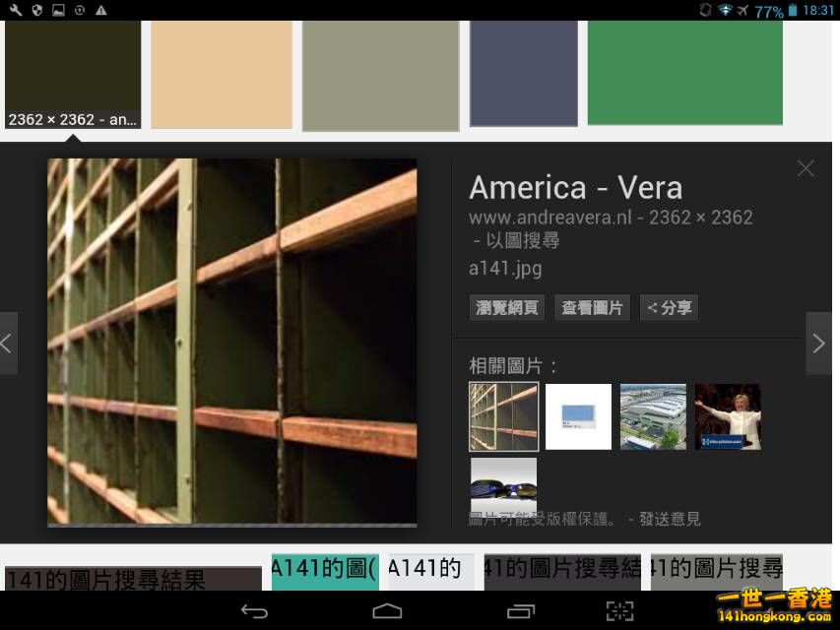Tap the screenshot capture icon in navigation bar

point(619,611)
